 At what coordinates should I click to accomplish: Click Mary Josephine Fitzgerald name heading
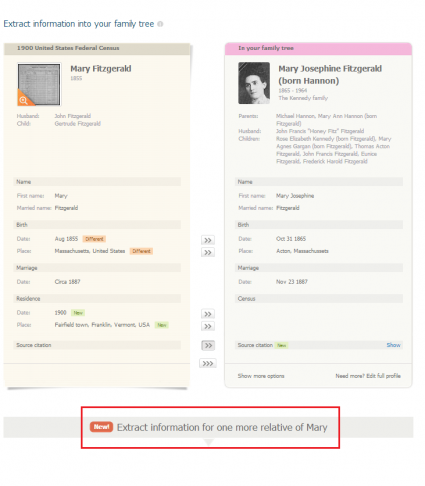point(330,75)
